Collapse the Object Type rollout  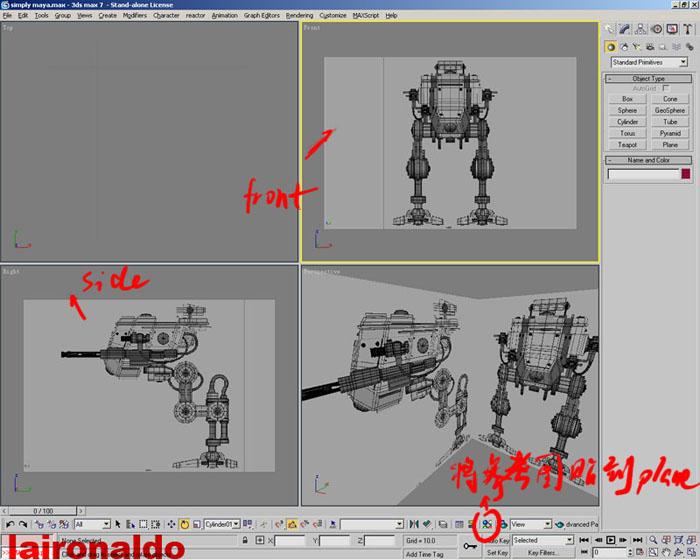(648, 78)
